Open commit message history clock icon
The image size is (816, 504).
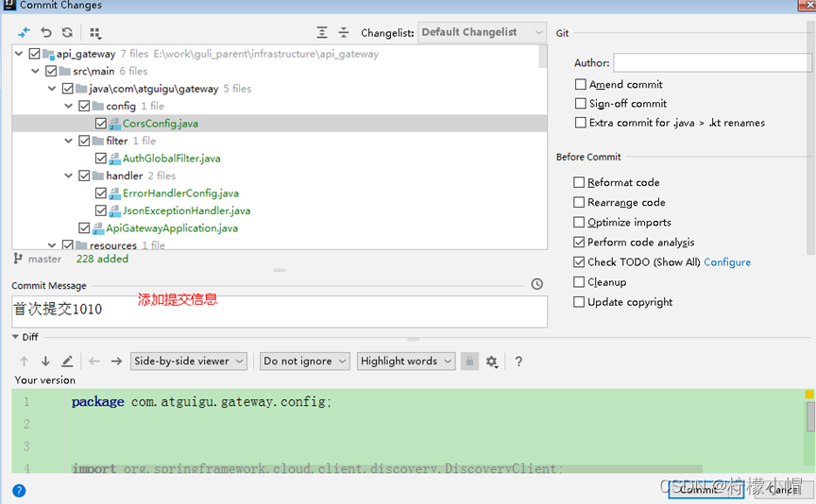click(x=537, y=284)
